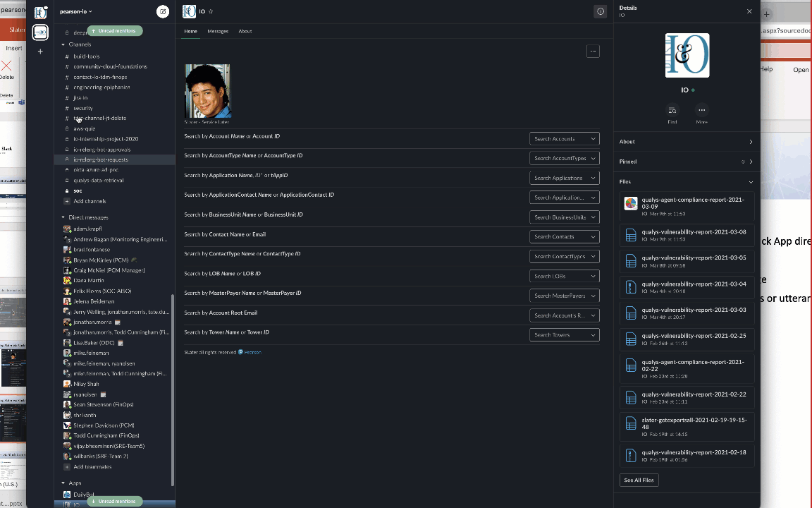812x508 pixels.
Task: Collapse the Direct messages section
Action: point(63,218)
